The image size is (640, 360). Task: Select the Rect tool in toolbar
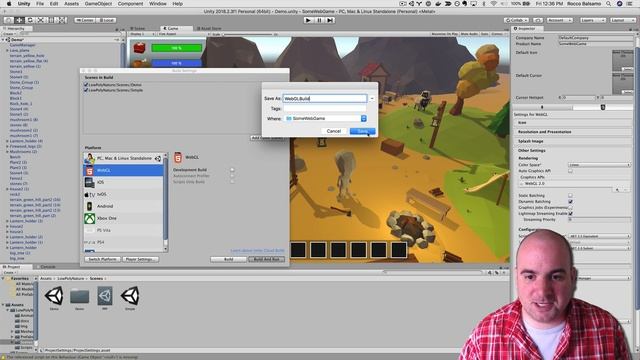51,20
